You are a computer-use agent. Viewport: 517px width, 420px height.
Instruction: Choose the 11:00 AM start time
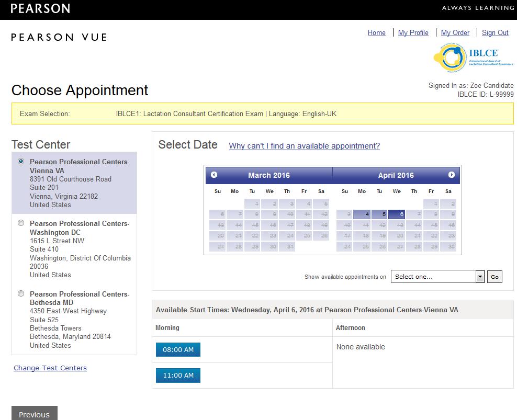click(178, 375)
